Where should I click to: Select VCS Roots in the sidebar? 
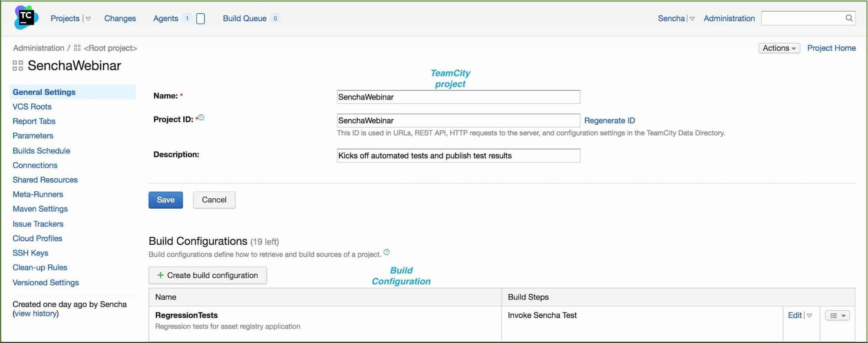[x=32, y=107]
